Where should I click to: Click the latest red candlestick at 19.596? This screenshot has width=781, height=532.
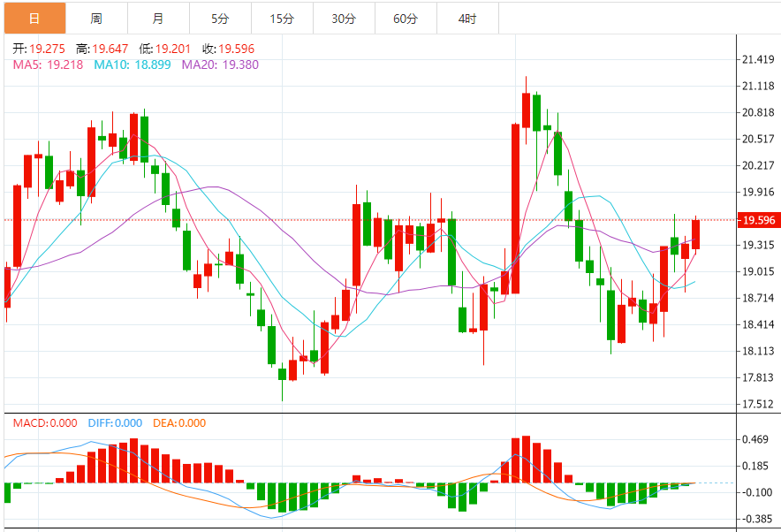pyautogui.click(x=696, y=234)
